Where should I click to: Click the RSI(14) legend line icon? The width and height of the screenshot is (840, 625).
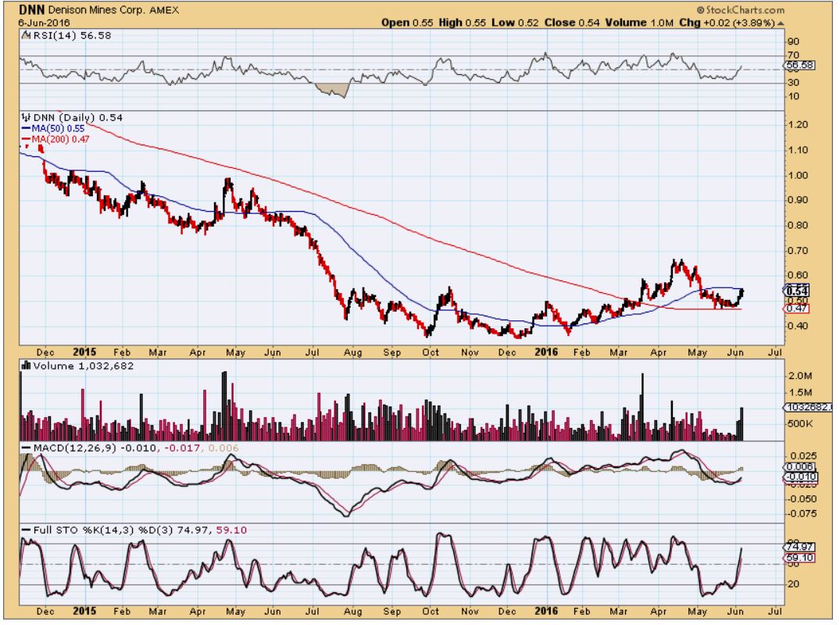click(26, 36)
